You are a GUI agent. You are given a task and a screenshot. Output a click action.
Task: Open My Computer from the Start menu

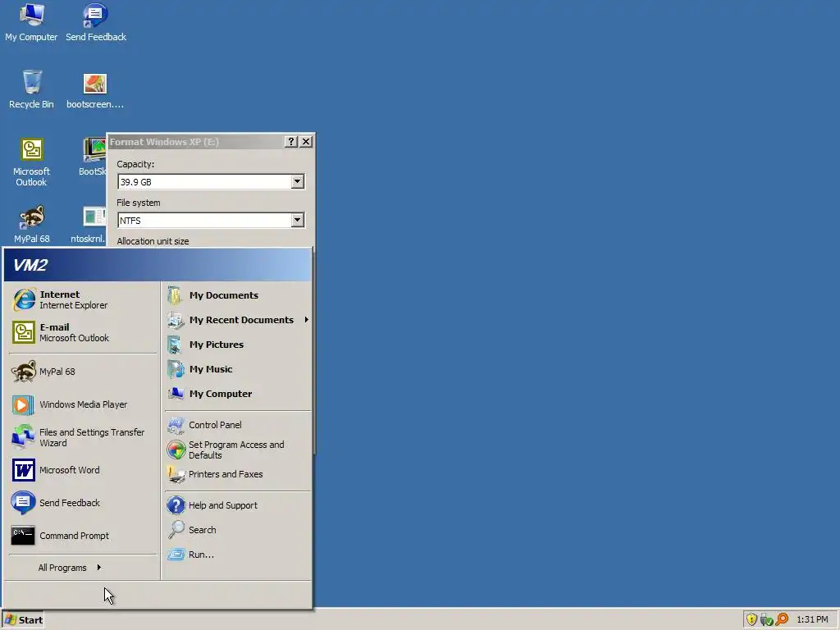pyautogui.click(x=237, y=394)
